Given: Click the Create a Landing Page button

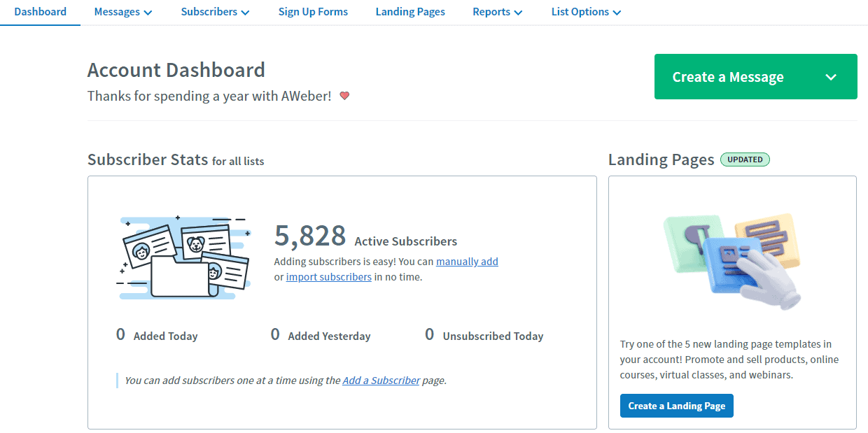Looking at the screenshot, I should point(676,406).
